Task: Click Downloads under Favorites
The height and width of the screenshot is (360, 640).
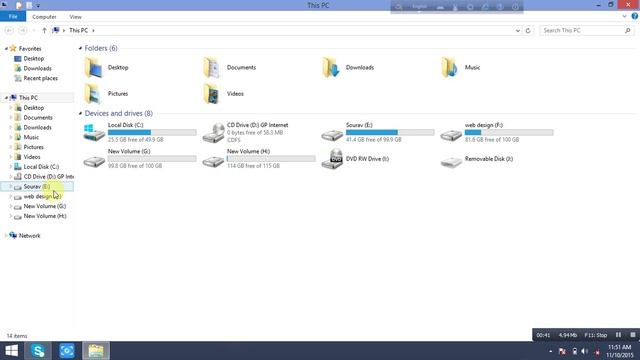Action: coord(37,69)
